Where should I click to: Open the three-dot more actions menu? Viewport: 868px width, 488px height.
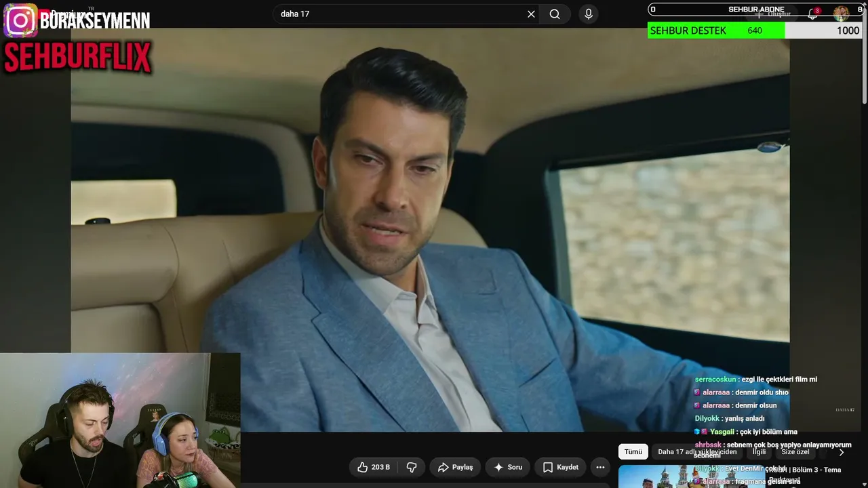[x=600, y=467]
